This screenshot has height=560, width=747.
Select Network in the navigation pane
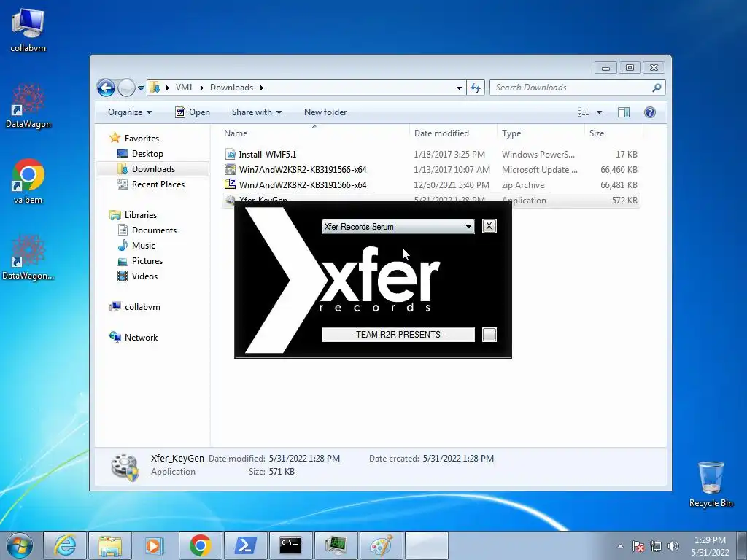141,337
